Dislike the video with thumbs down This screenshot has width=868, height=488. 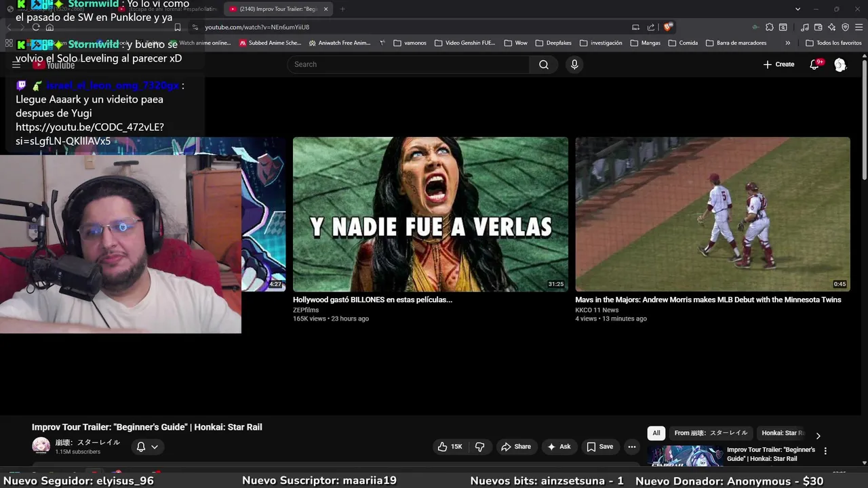click(x=479, y=447)
